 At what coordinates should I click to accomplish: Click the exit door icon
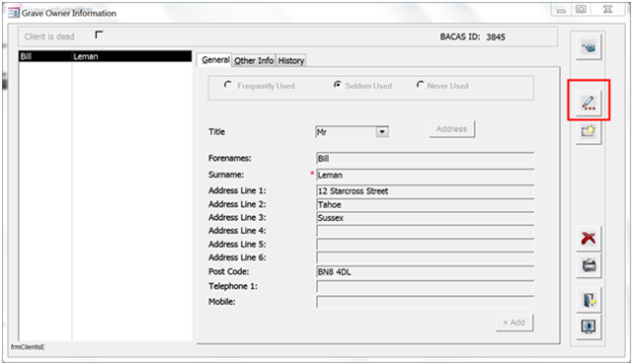(589, 300)
